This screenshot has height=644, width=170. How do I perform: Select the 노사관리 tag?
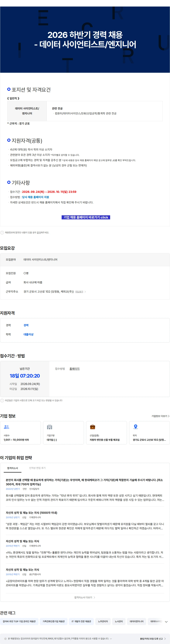(119, 621)
